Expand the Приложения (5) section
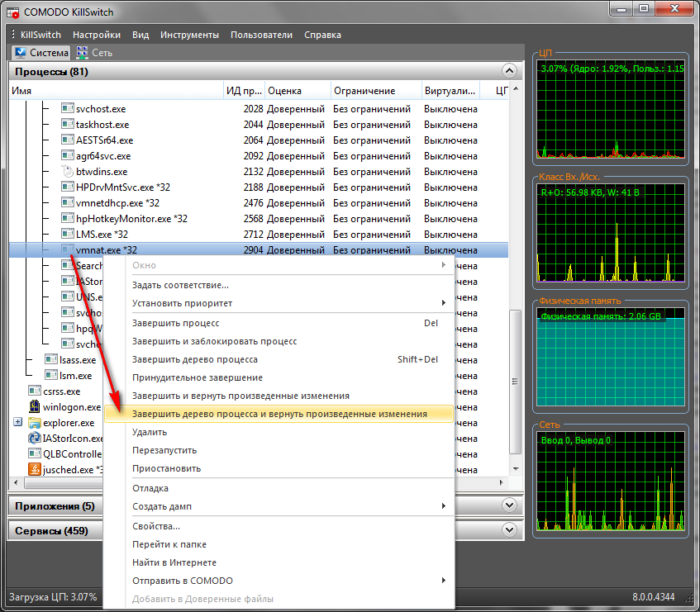 (509, 505)
